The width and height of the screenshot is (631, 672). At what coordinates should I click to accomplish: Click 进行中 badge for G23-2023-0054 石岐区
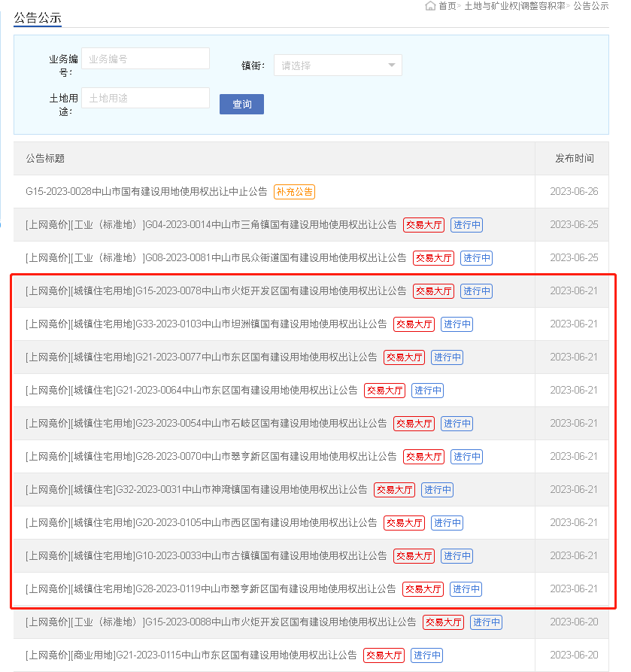pos(457,424)
